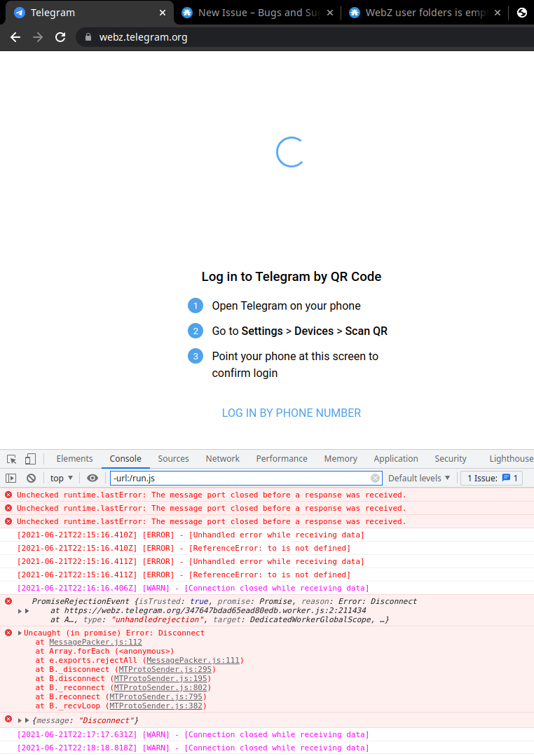The image size is (534, 756).
Task: Open the Network tab
Action: pyautogui.click(x=222, y=458)
